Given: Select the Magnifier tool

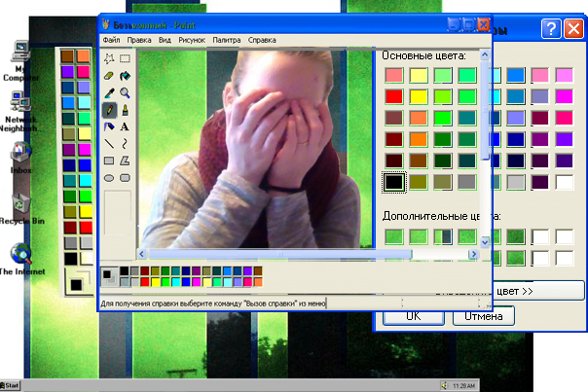Looking at the screenshot, I should [x=125, y=92].
